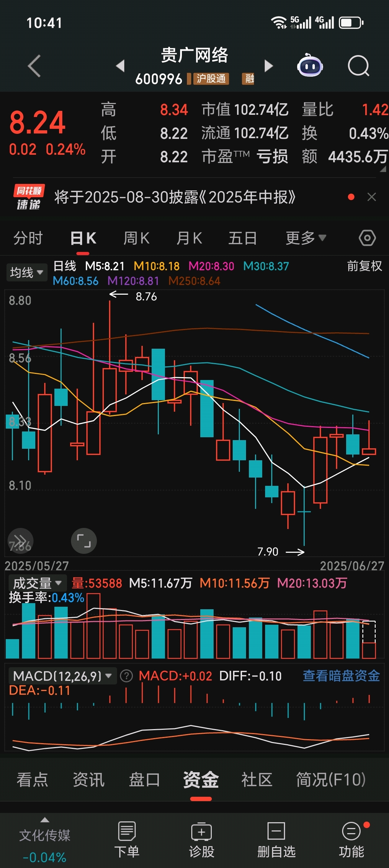Viewport: 389px width, 868px height.
Task: Switch to previous stock with left triangle
Action: pyautogui.click(x=120, y=66)
